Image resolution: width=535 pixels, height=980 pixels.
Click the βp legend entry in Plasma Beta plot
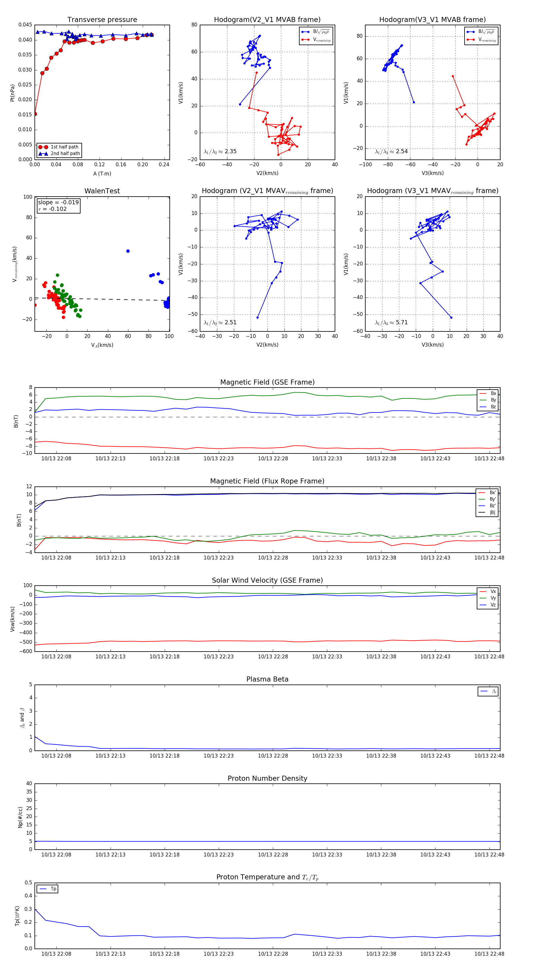coord(489,691)
